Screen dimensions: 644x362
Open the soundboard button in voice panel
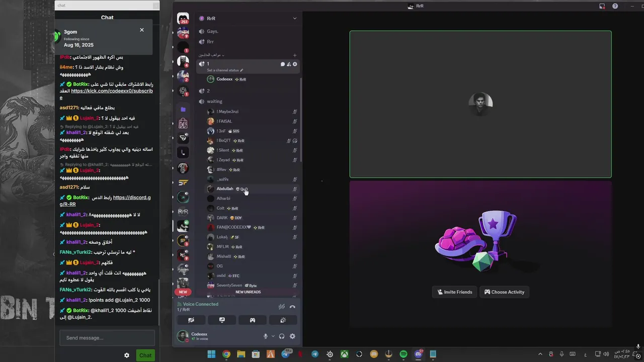(283, 320)
